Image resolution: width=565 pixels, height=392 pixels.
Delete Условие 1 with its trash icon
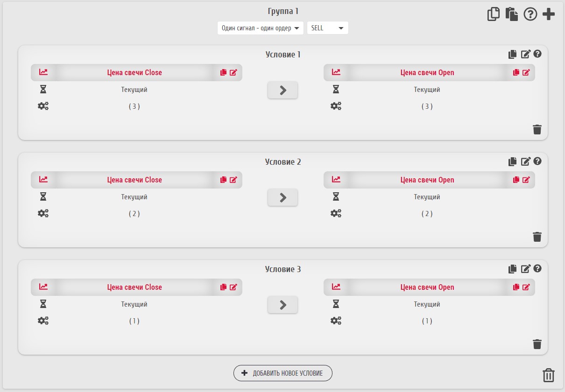pos(537,129)
